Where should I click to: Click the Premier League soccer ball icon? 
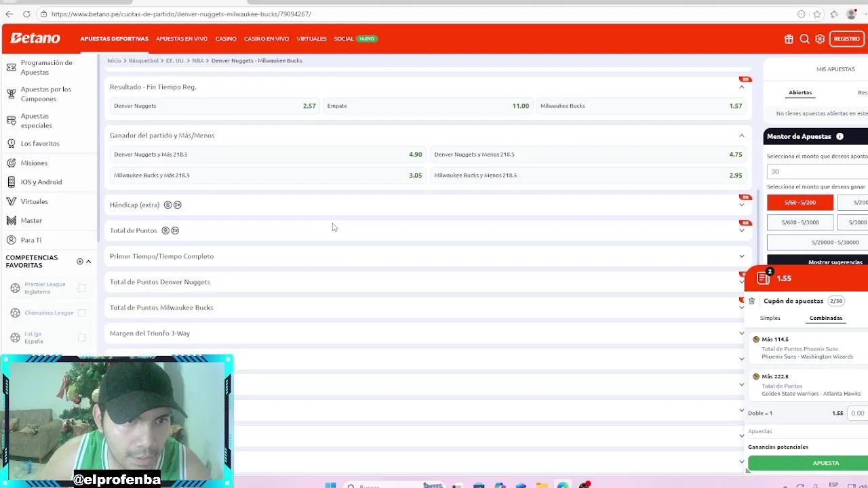tap(15, 288)
